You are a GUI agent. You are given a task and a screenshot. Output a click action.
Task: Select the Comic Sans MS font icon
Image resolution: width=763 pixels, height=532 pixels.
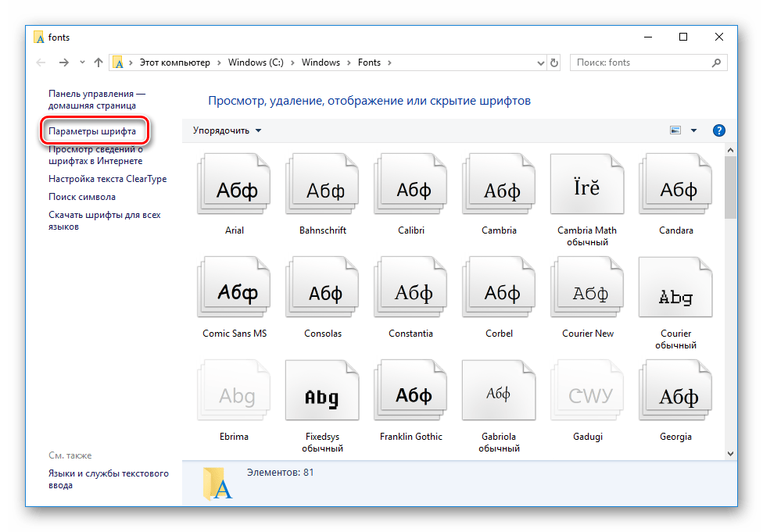click(x=235, y=291)
